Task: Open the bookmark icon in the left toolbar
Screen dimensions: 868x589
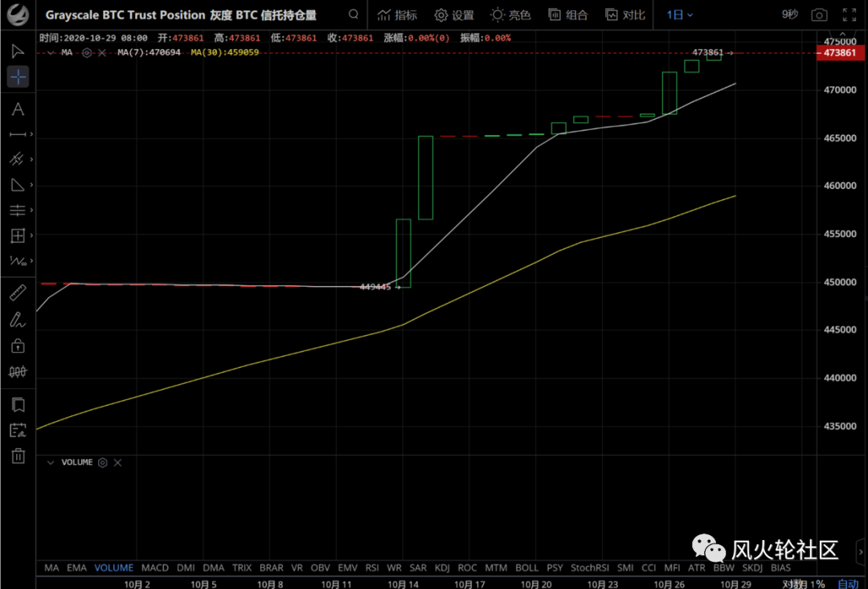Action: pyautogui.click(x=18, y=405)
